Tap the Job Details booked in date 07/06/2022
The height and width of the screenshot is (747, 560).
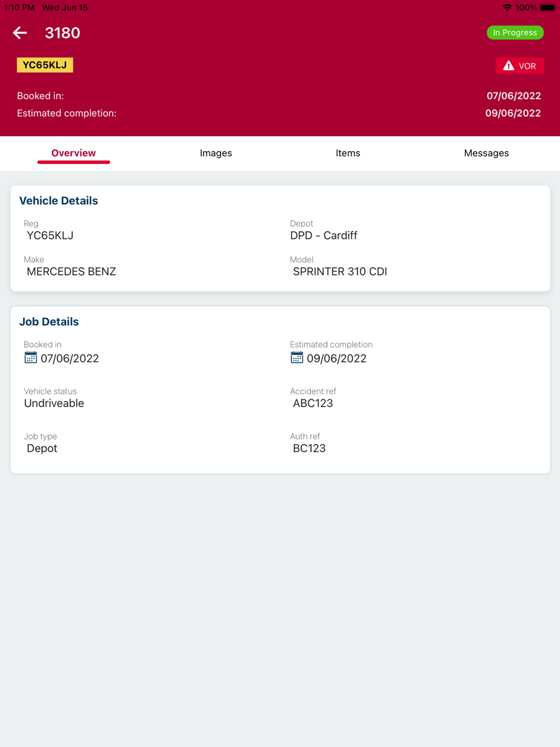[x=69, y=358]
